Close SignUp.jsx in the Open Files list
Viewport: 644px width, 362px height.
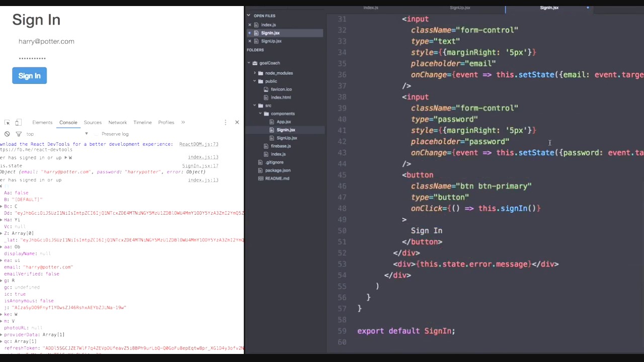[x=250, y=41]
